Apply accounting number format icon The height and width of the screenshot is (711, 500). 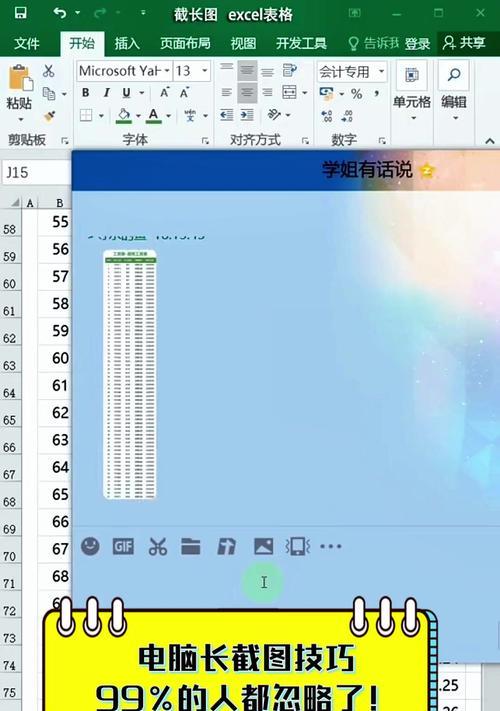(x=326, y=93)
